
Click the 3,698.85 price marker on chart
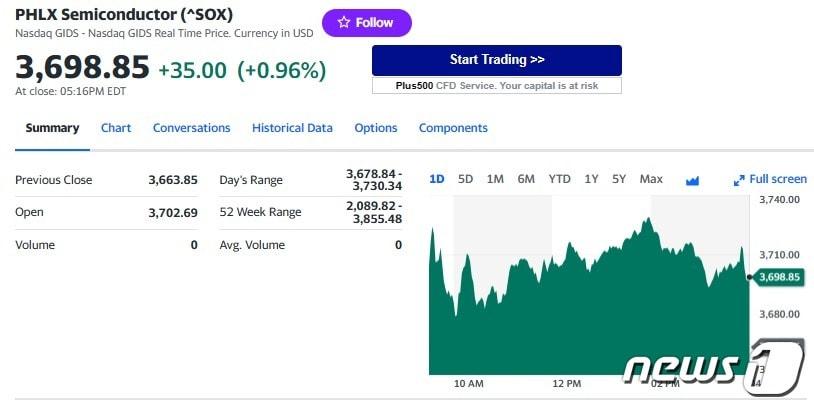(x=779, y=277)
